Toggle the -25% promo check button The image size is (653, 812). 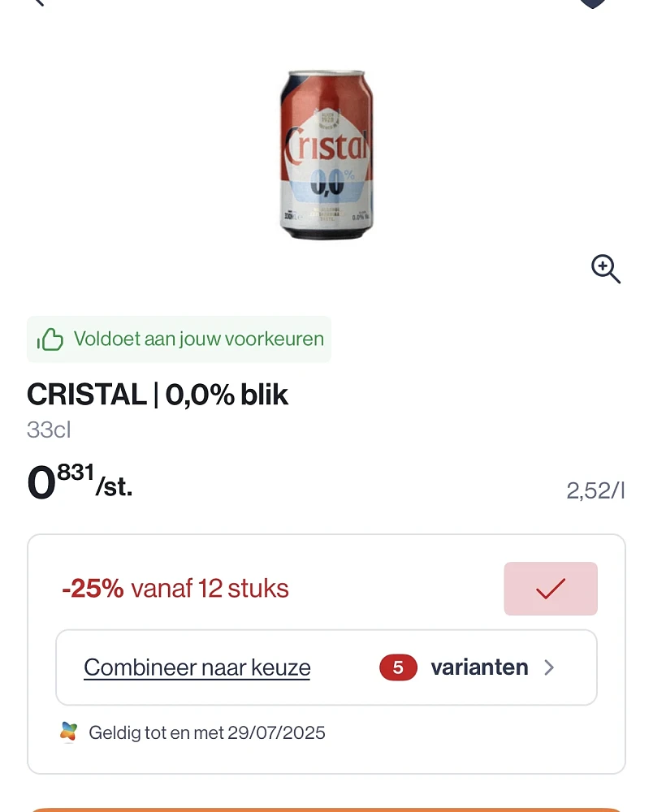tap(551, 589)
